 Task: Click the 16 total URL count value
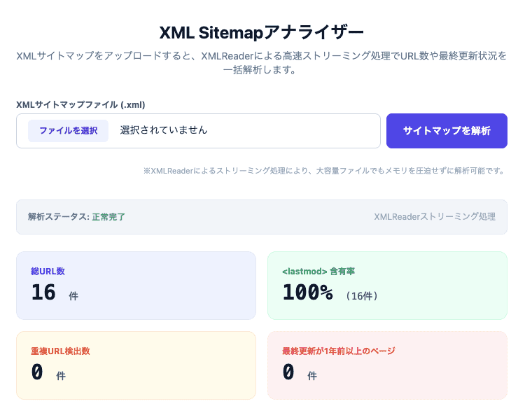43,292
